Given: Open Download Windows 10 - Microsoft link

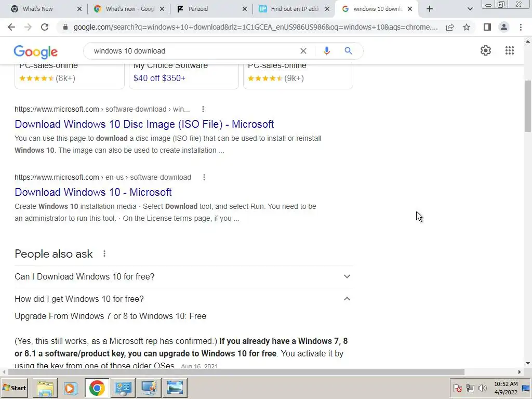Looking at the screenshot, I should coord(93,192).
